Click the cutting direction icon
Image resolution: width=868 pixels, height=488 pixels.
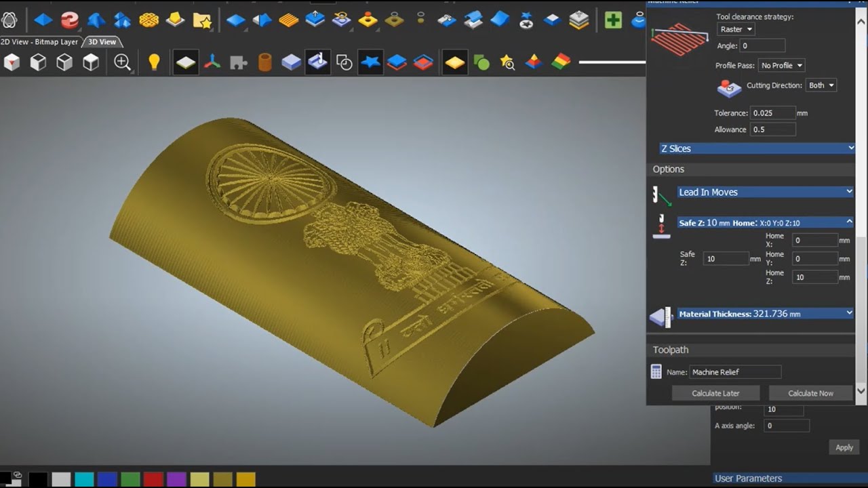pos(730,87)
